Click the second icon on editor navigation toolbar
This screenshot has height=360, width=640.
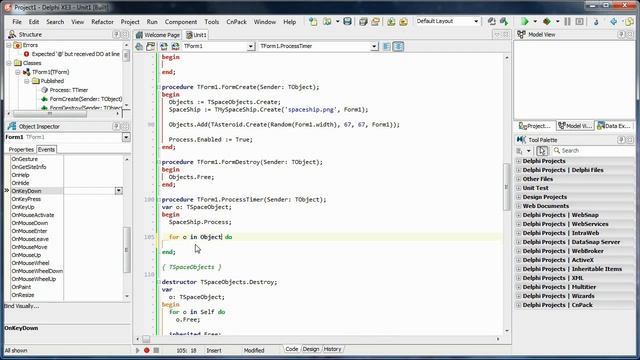[x=151, y=47]
